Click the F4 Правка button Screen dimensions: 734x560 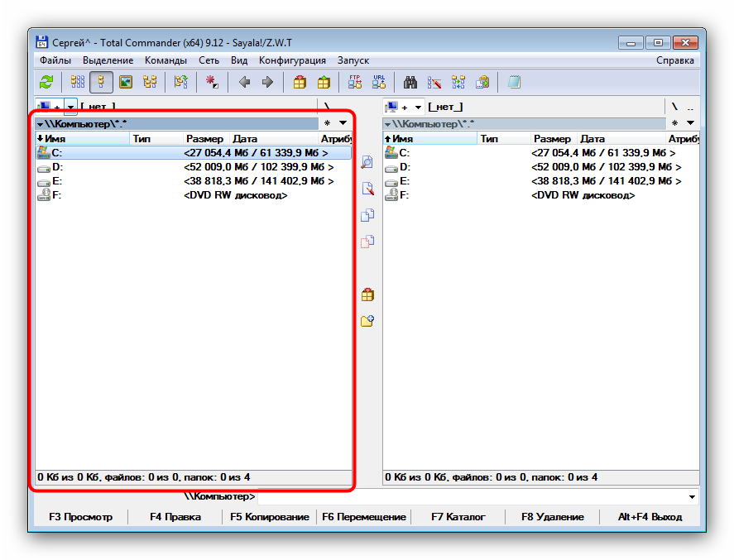pyautogui.click(x=175, y=517)
